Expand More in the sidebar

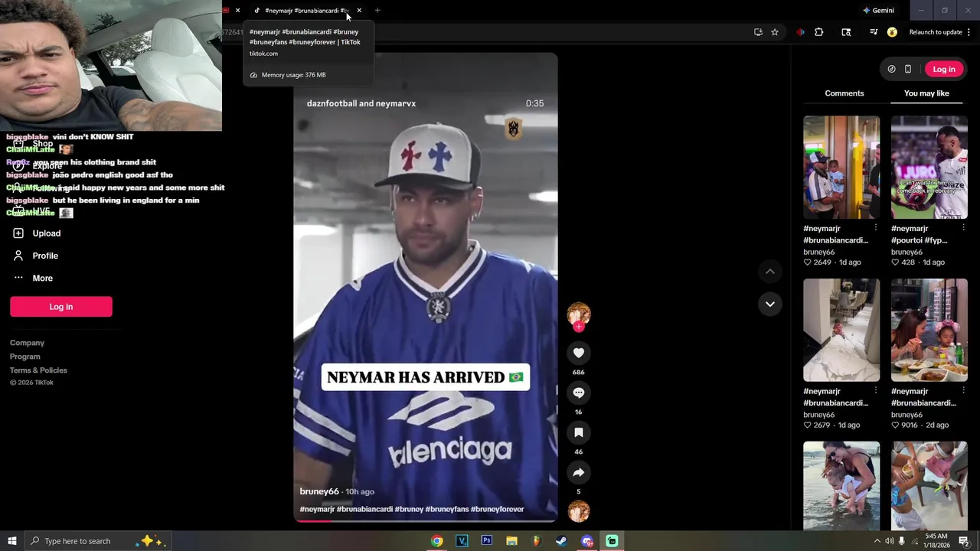point(42,279)
